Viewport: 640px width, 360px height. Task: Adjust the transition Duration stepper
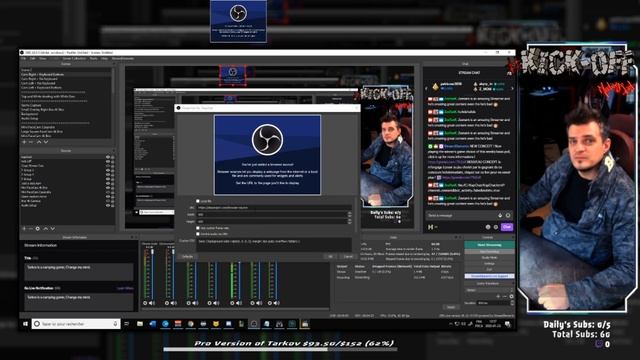[512, 303]
